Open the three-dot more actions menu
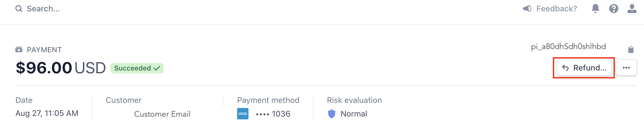This screenshot has height=133, width=644. pyautogui.click(x=626, y=68)
